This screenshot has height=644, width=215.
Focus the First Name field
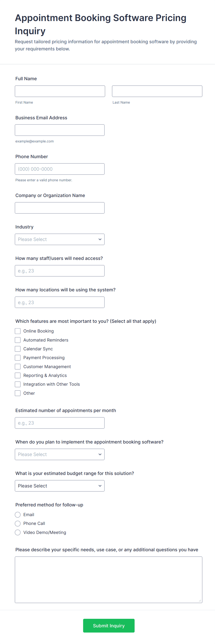click(60, 91)
